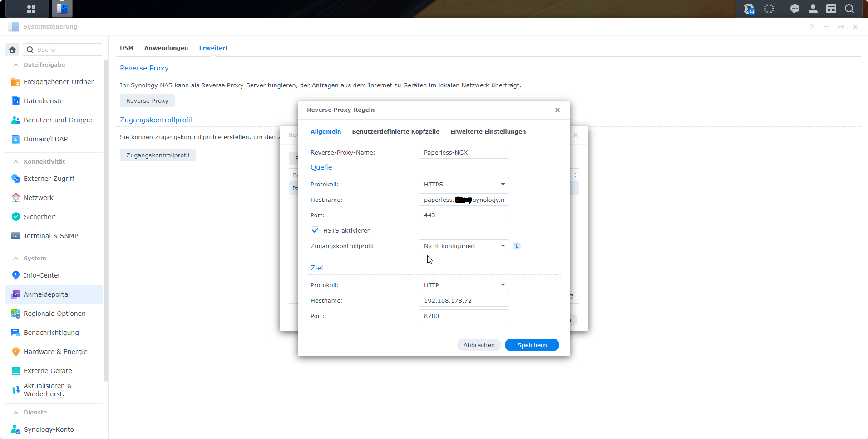The image size is (868, 439).
Task: Click the Speichern button
Action: tap(532, 345)
